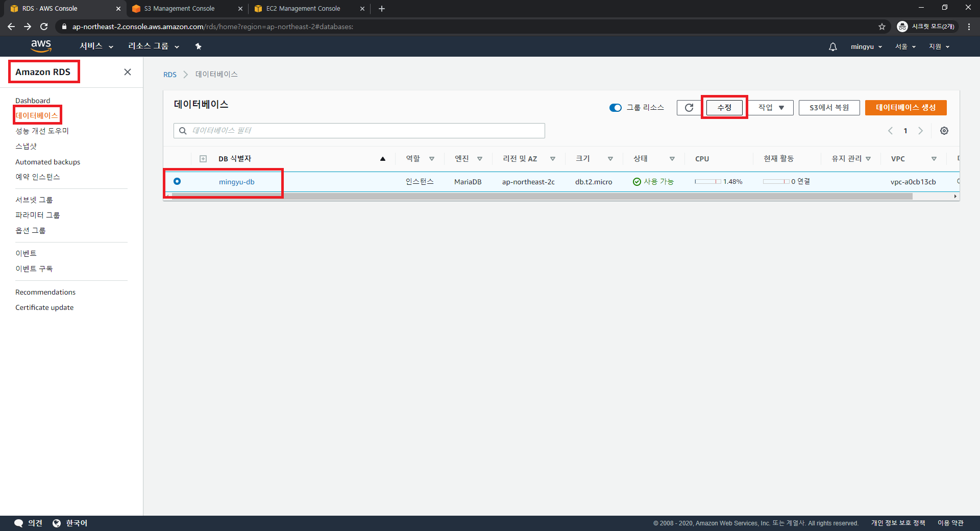Open Automated backups in sidebar
The height and width of the screenshot is (531, 980).
47,162
